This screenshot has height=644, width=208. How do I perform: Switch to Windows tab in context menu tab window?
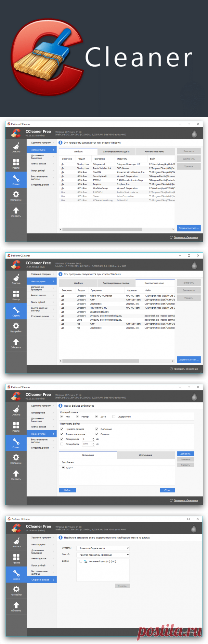pyautogui.click(x=78, y=283)
